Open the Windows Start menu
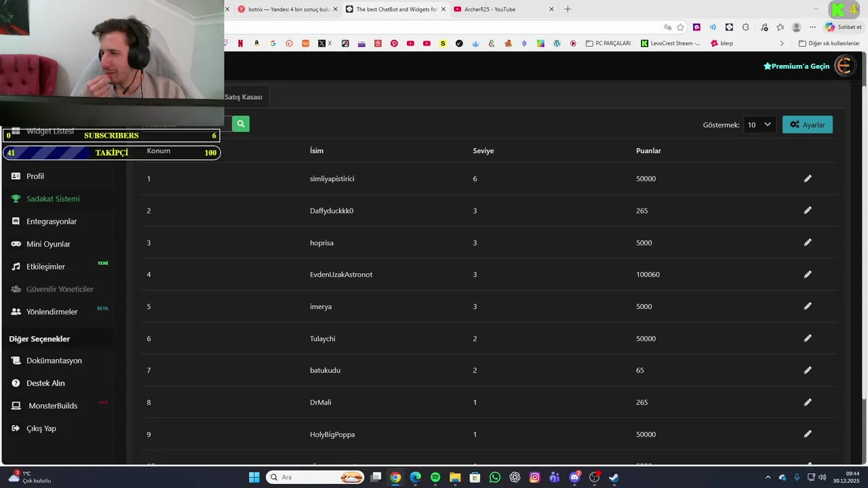This screenshot has height=488, width=868. [x=254, y=477]
